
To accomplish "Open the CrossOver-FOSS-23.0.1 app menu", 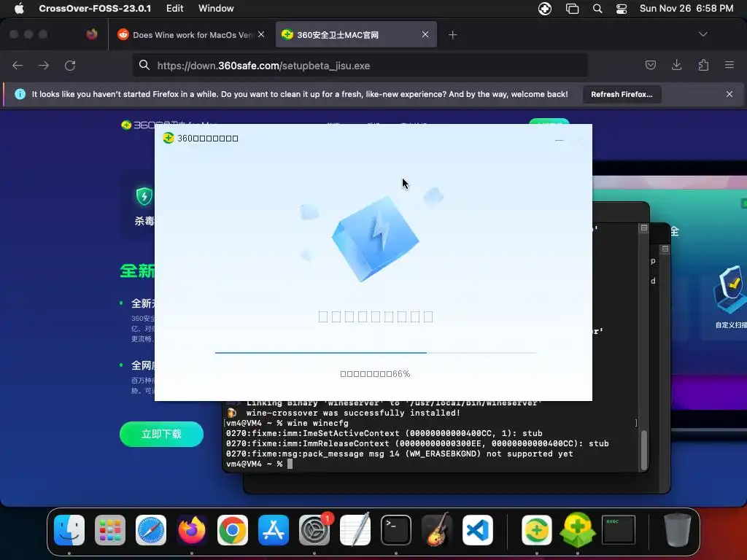I will click(x=95, y=8).
